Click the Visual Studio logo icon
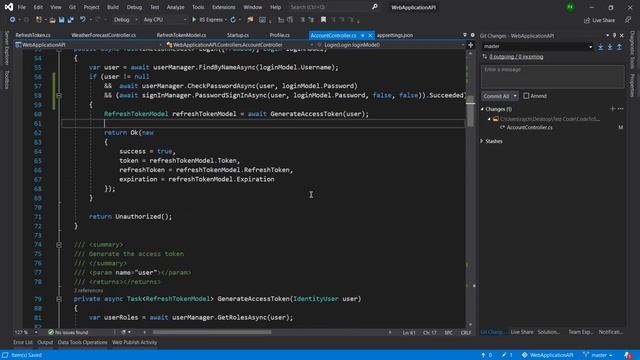Screen dimensions: 640x360 pos(9,7)
